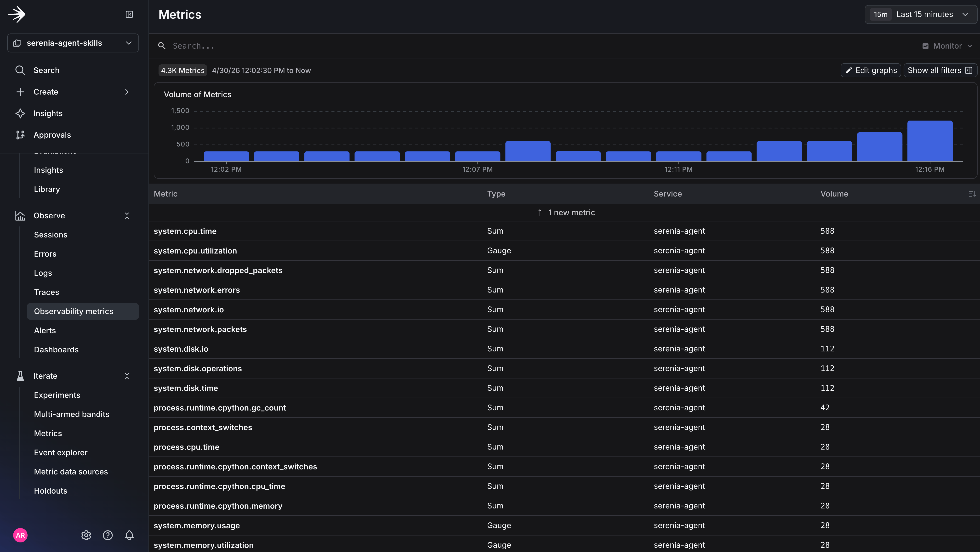Open Multi-armed bandits in sidebar
Screen dimensions: 980x552
pyautogui.click(x=72, y=414)
